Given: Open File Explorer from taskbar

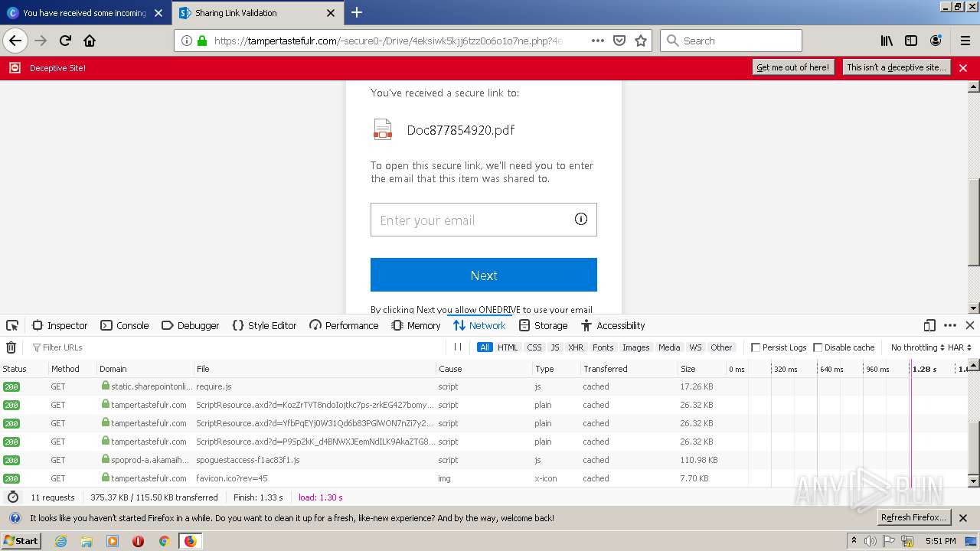Looking at the screenshot, I should pos(87,541).
